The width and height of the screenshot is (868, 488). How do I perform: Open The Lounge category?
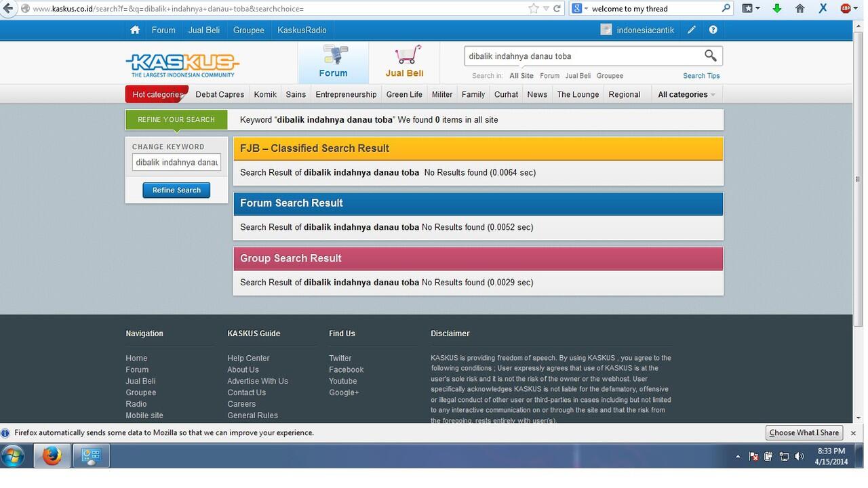click(x=578, y=94)
